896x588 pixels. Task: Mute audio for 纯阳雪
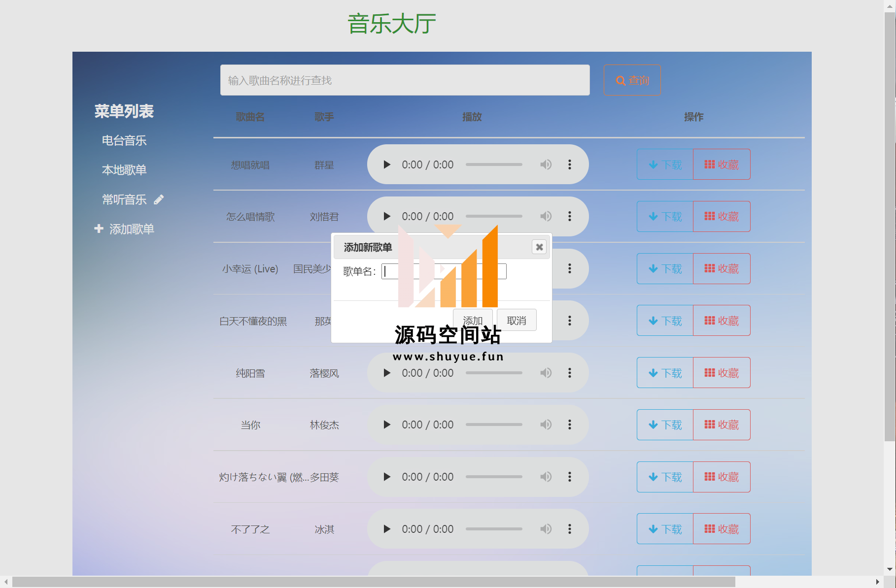(546, 373)
